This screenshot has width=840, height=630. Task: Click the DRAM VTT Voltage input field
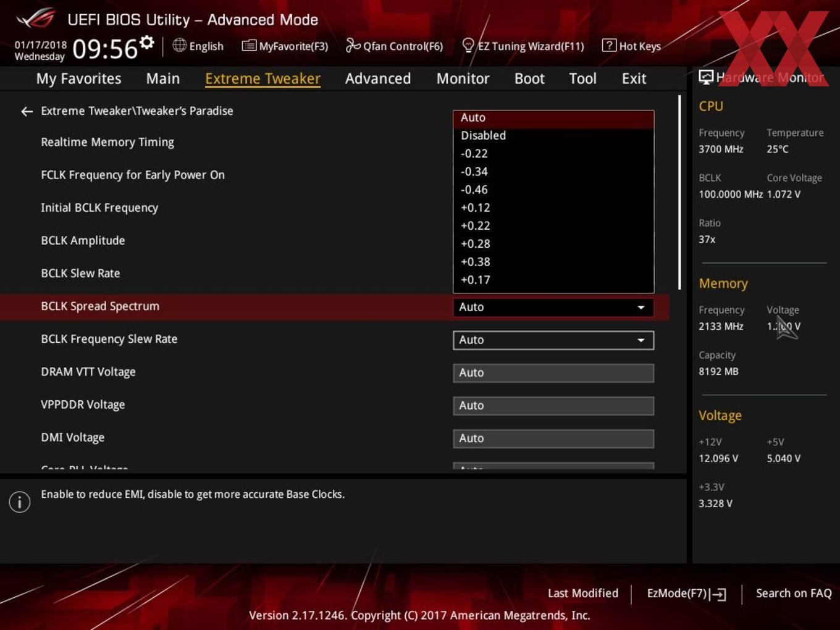click(553, 373)
